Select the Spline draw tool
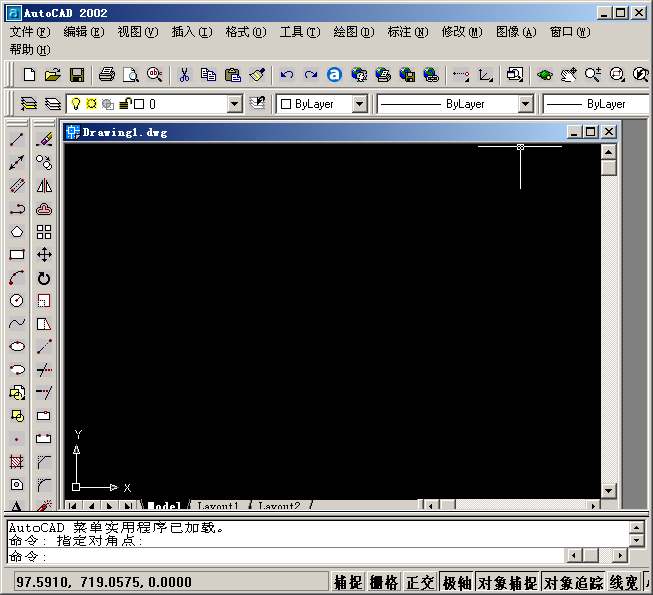This screenshot has width=653, height=595. pyautogui.click(x=17, y=324)
